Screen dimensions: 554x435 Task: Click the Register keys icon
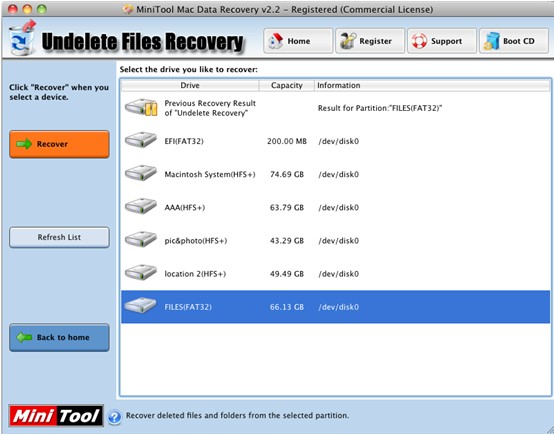click(x=348, y=41)
